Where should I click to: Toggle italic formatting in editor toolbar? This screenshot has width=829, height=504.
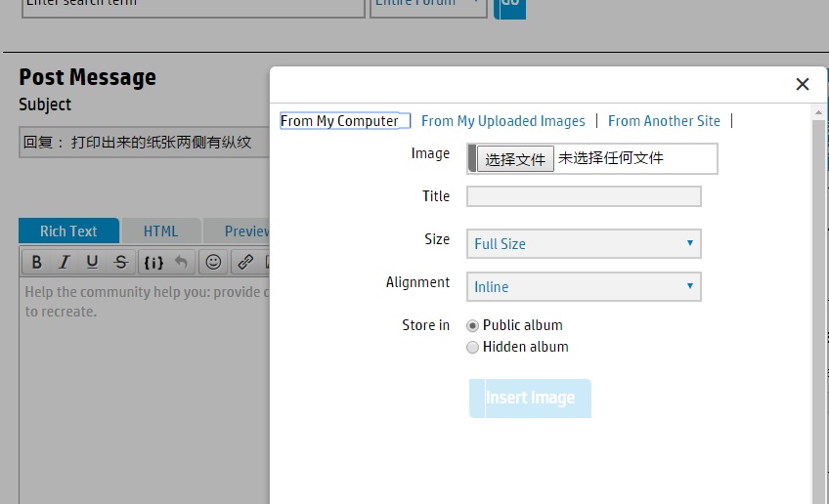[65, 262]
